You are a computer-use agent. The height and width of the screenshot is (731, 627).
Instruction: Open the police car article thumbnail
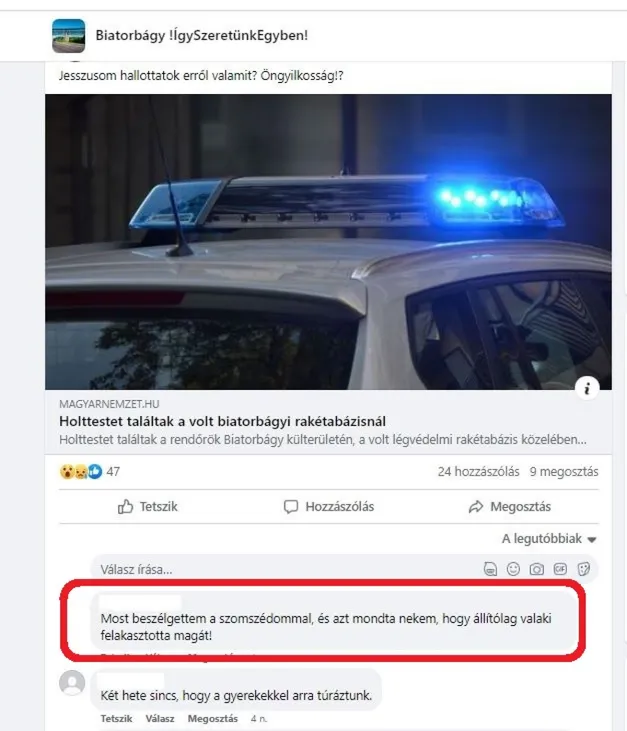(x=328, y=241)
